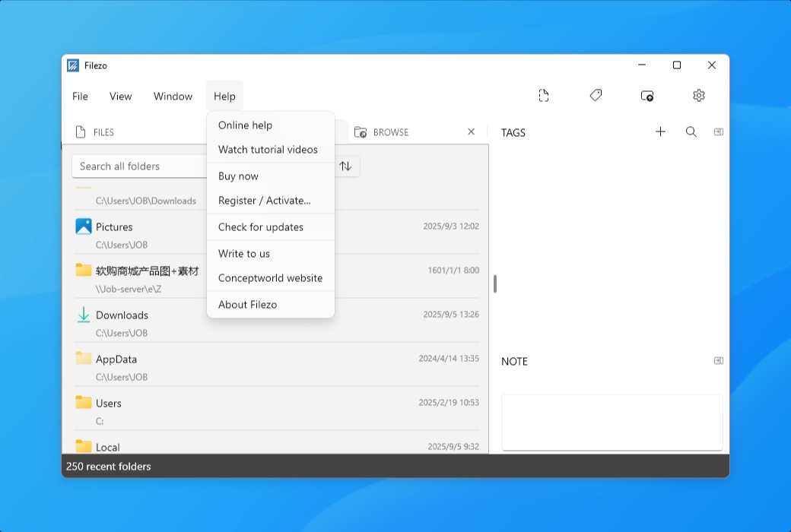Maximize the Filezo window
Viewport: 791px width, 532px height.
677,65
